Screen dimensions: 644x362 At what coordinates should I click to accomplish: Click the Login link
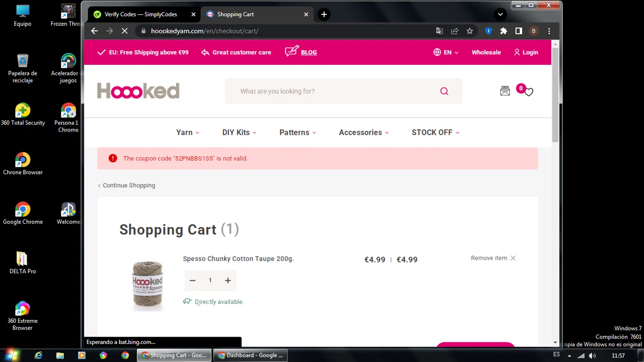point(526,52)
